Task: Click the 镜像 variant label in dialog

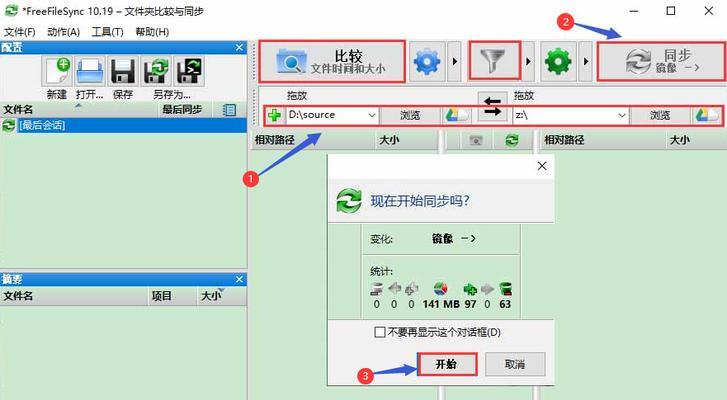Action: point(442,239)
